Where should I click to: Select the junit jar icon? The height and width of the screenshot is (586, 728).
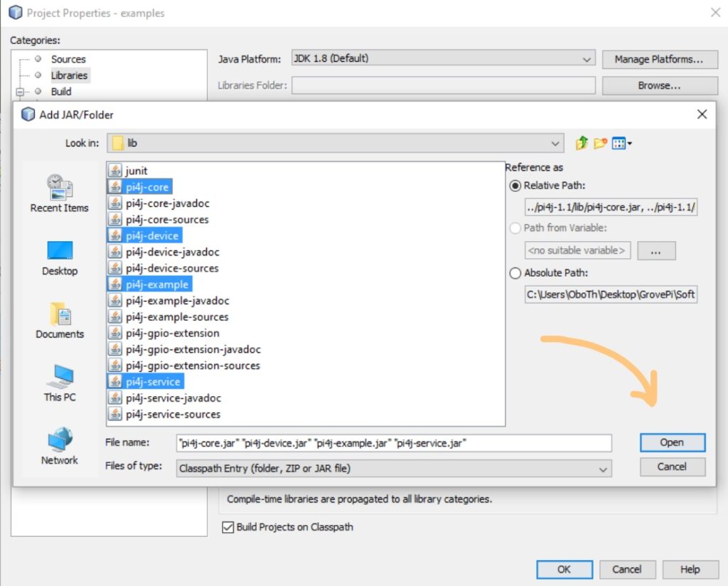[115, 171]
